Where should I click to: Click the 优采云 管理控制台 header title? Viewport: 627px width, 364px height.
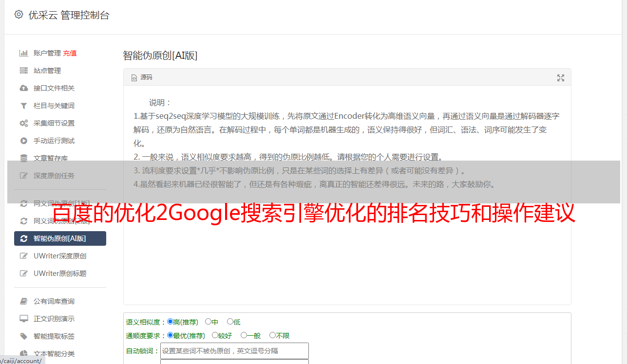[69, 15]
